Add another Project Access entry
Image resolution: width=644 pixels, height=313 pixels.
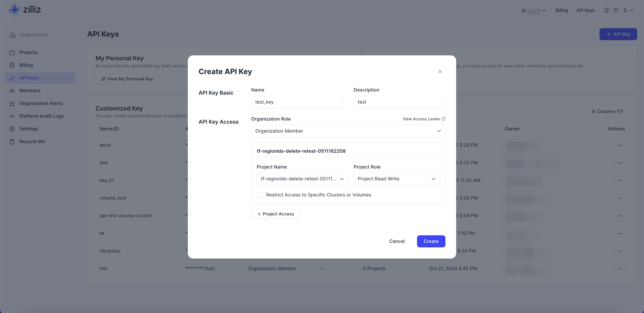click(275, 214)
